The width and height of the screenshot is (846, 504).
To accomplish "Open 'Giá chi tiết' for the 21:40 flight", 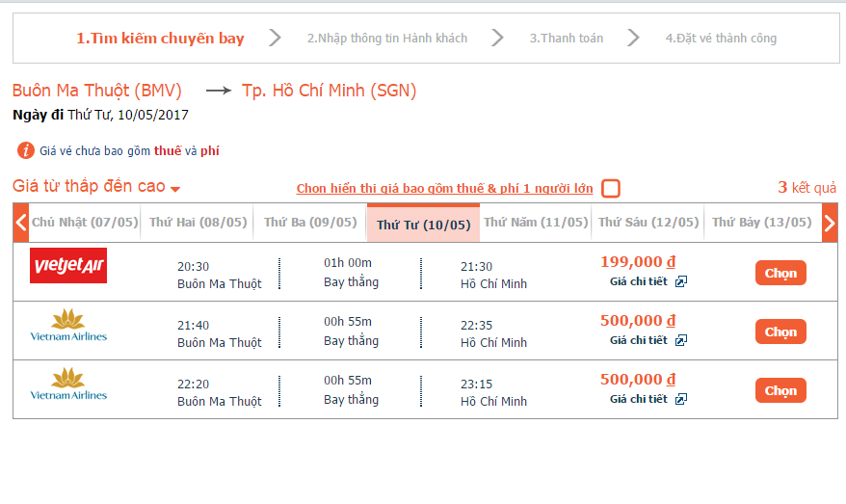I will 639,340.
